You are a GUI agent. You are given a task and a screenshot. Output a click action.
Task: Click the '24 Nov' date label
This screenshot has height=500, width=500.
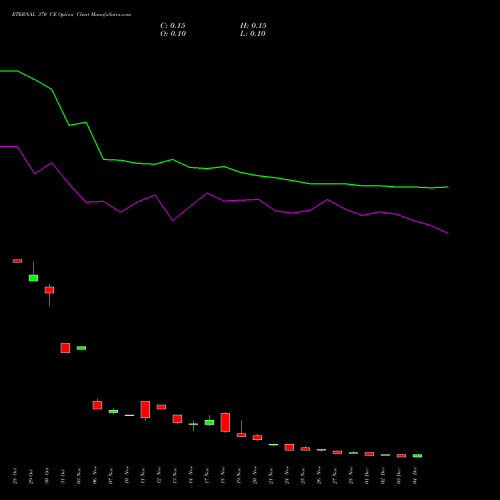pos(287,475)
